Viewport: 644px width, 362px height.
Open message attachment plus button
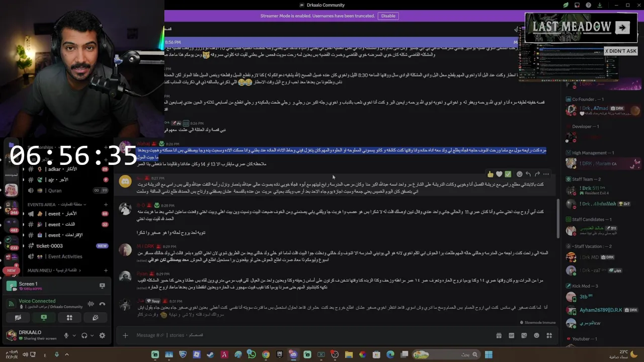point(125,335)
